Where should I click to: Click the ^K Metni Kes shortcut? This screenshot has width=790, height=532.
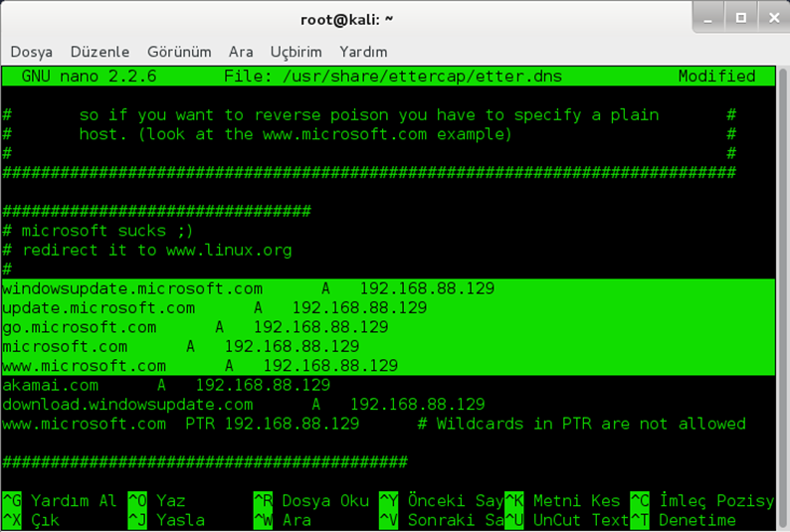pyautogui.click(x=562, y=501)
